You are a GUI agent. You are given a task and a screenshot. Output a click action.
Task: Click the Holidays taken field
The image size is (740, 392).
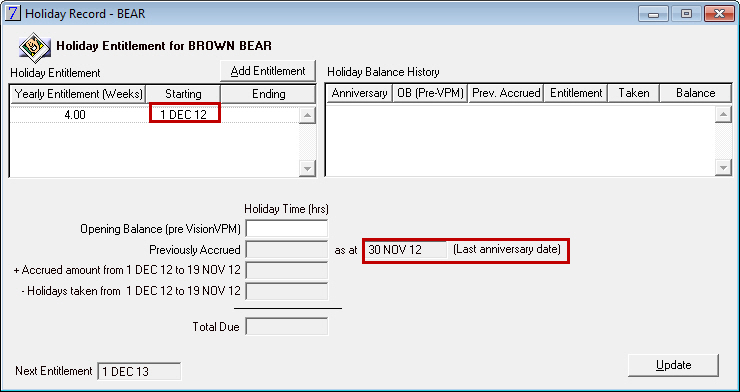(x=286, y=291)
